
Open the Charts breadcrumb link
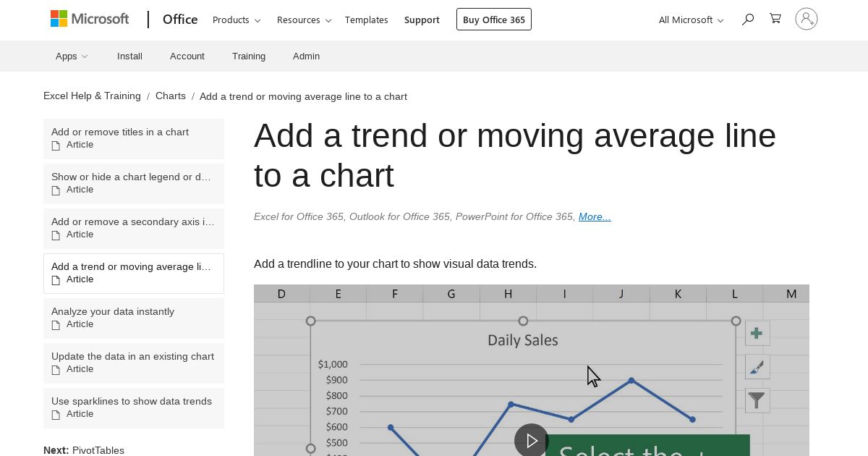pos(171,96)
